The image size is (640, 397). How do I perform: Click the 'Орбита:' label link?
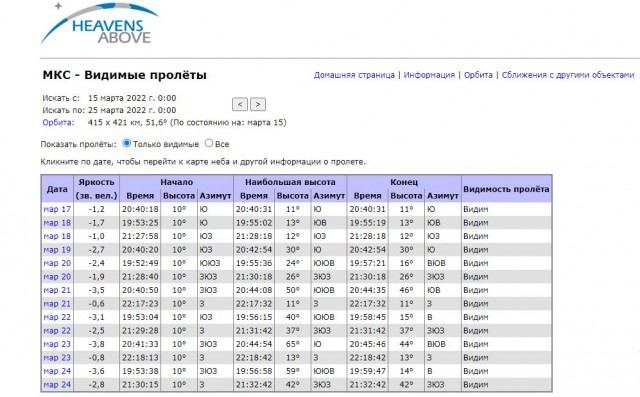coord(58,122)
